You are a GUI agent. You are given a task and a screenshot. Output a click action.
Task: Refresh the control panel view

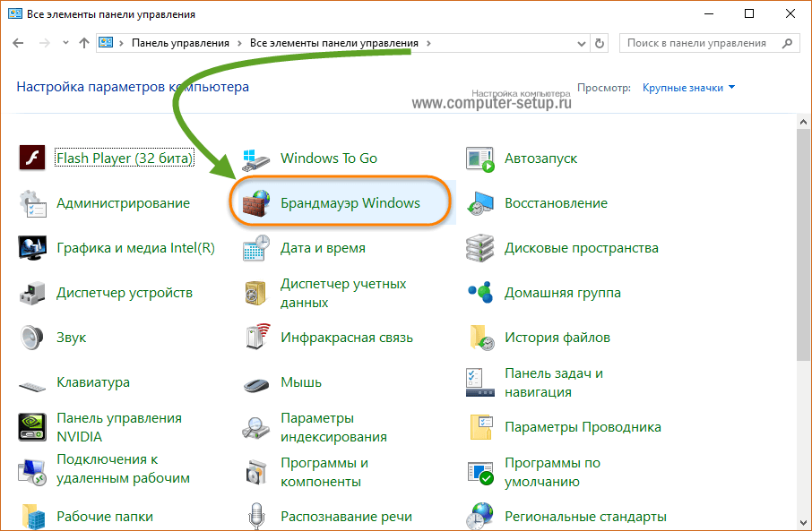[x=600, y=44]
